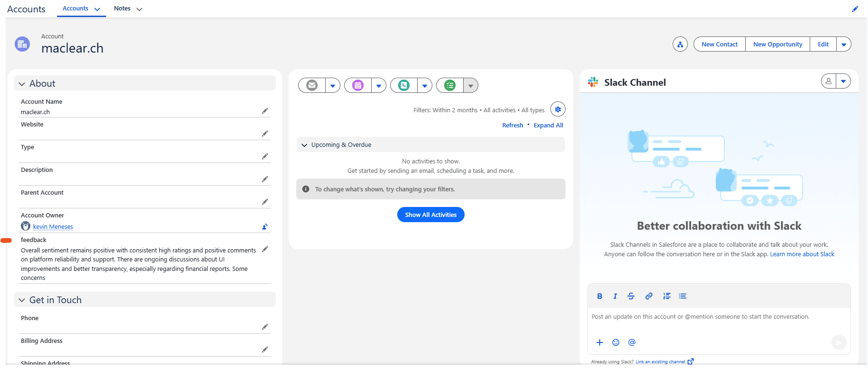
Task: Open Learn more about Slack link
Action: pyautogui.click(x=802, y=254)
